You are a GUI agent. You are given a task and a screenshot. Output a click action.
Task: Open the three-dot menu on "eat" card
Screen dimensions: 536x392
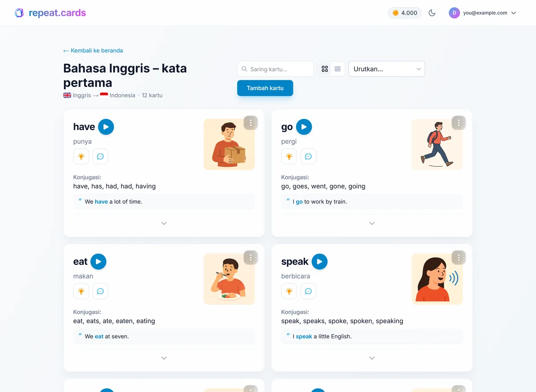(251, 258)
